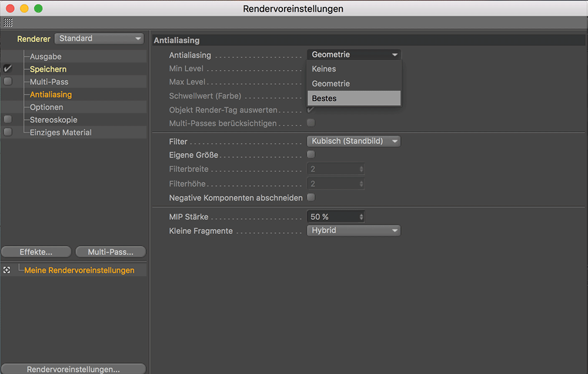
Task: Click the Multi-Pass... button
Action: 111,252
